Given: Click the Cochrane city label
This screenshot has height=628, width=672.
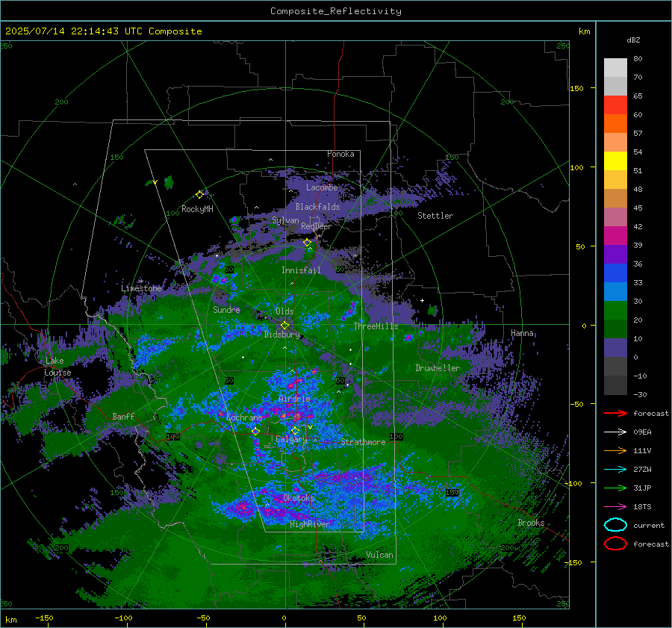Looking at the screenshot, I should (244, 417).
